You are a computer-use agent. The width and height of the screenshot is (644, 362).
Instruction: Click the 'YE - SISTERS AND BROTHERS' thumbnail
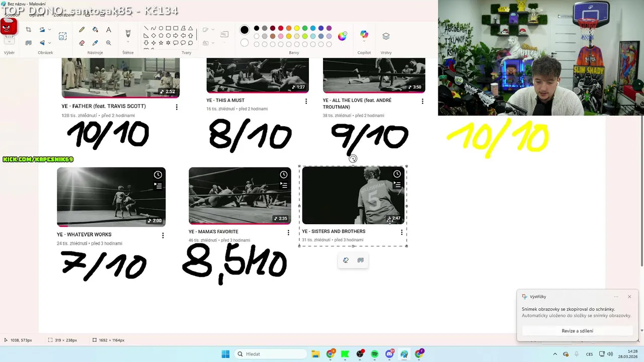(x=353, y=195)
